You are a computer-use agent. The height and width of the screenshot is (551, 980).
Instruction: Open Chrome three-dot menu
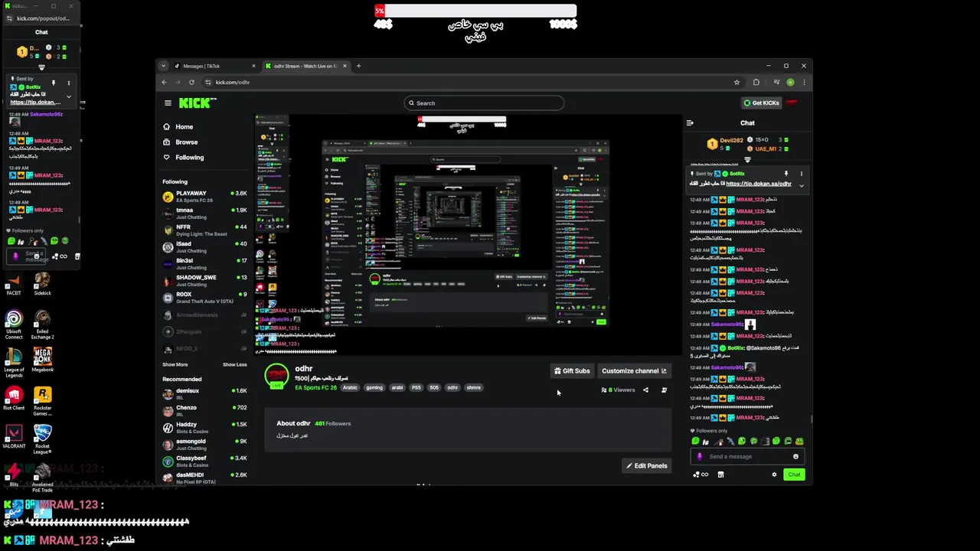tap(803, 82)
